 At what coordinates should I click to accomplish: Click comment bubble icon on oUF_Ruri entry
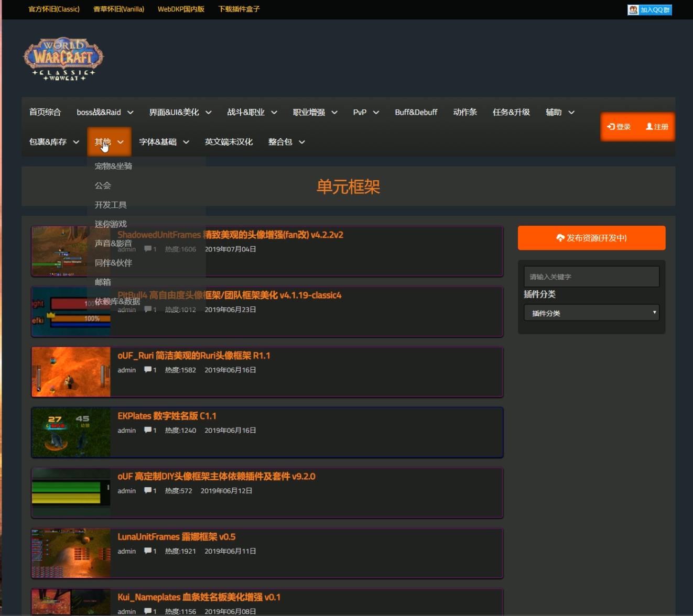[148, 370]
